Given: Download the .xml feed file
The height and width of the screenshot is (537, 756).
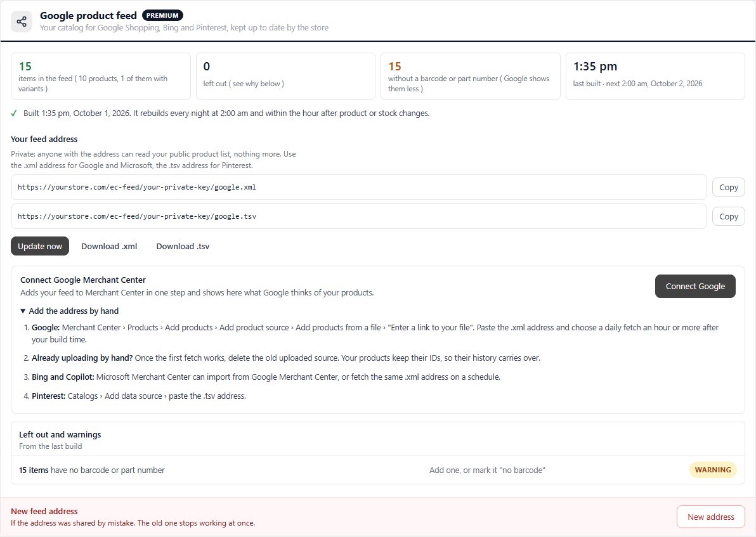Looking at the screenshot, I should pyautogui.click(x=109, y=247).
